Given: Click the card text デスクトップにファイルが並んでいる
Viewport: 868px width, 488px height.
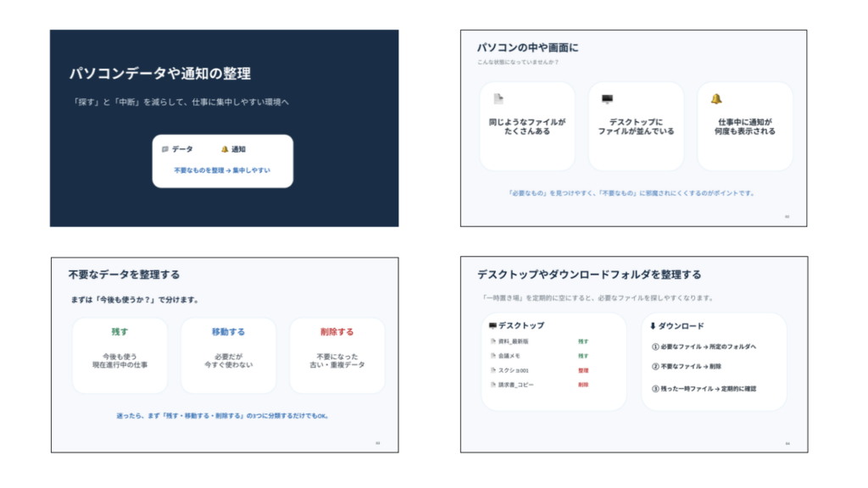Looking at the screenshot, I should point(636,127).
